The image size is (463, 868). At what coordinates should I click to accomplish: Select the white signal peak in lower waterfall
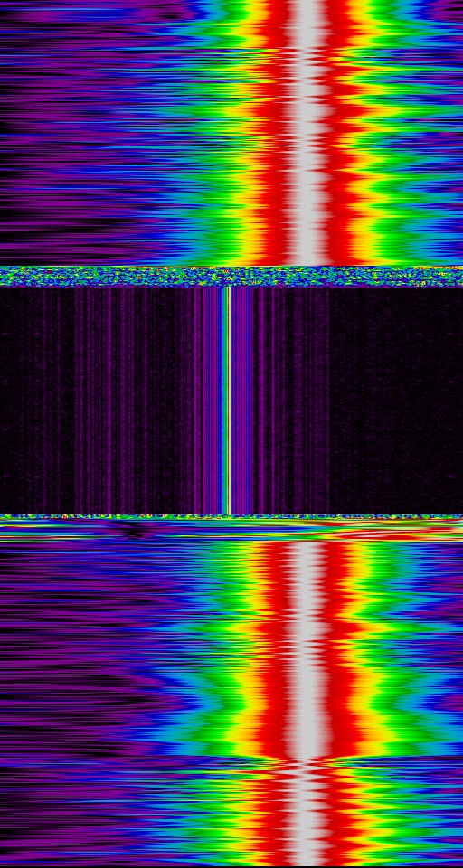308,647
